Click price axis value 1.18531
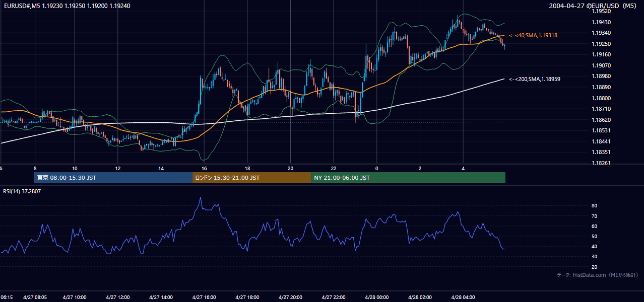The width and height of the screenshot is (644, 302). click(x=601, y=130)
